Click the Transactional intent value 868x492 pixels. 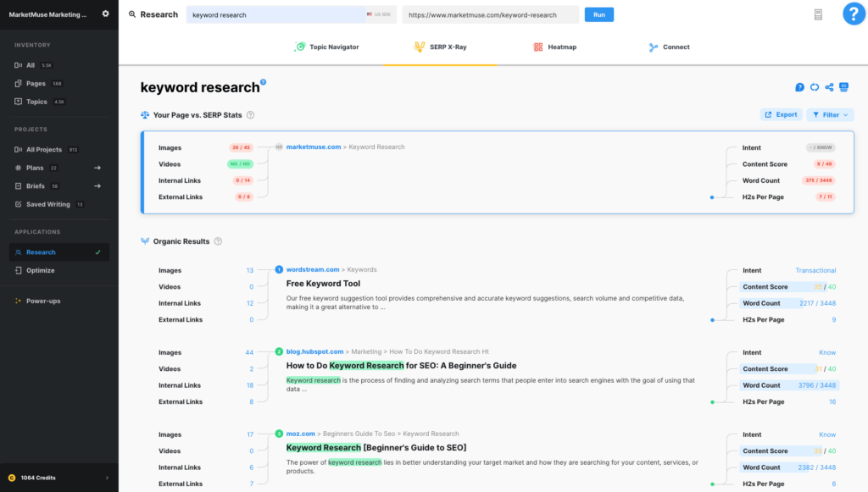point(815,270)
